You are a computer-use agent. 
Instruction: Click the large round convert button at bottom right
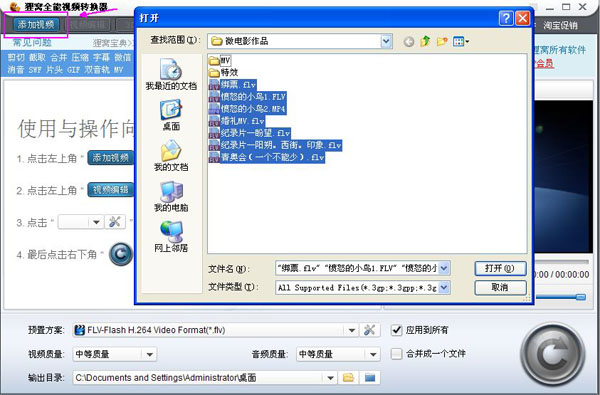pos(553,354)
